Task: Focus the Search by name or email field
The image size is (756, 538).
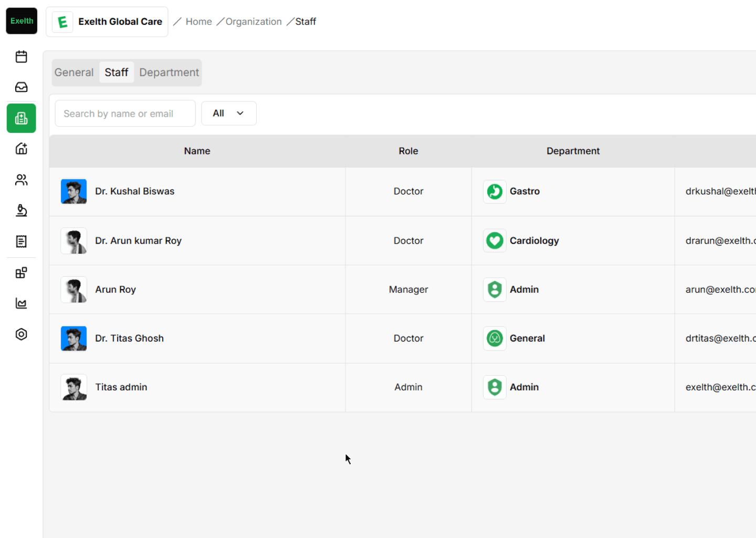Action: 125,113
